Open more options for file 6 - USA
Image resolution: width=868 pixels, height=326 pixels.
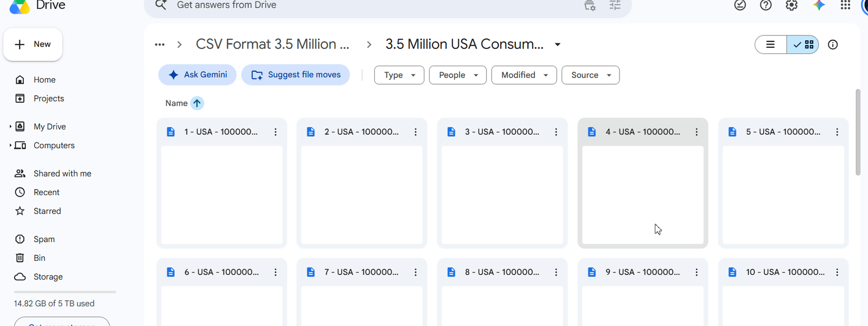click(276, 272)
